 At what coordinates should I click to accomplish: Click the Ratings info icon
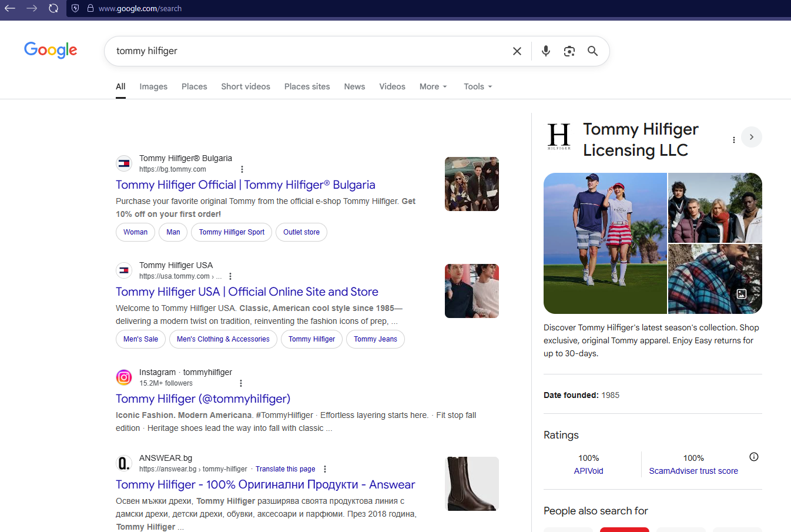[754, 457]
